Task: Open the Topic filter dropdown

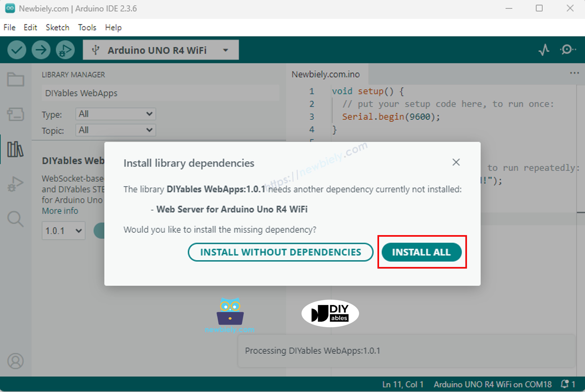Action: coord(115,130)
